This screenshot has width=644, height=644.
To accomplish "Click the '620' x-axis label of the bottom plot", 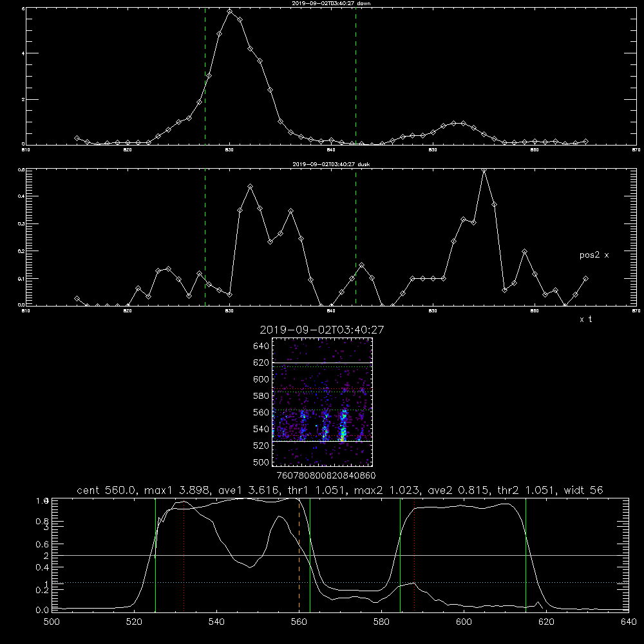I will (546, 622).
